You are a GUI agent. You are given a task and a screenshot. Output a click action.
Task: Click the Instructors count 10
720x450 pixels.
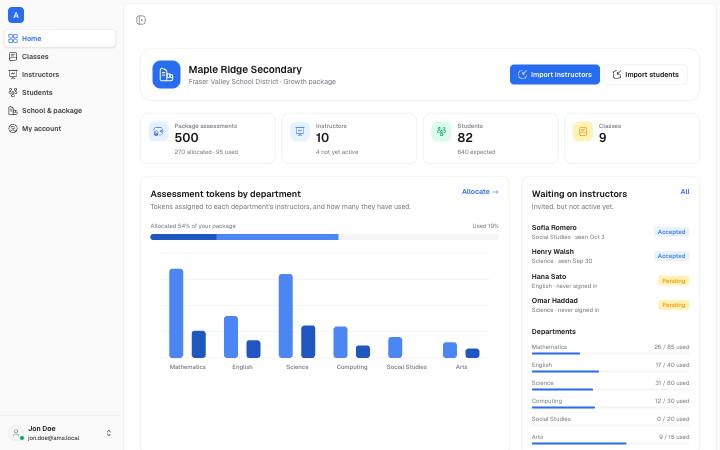coord(322,138)
